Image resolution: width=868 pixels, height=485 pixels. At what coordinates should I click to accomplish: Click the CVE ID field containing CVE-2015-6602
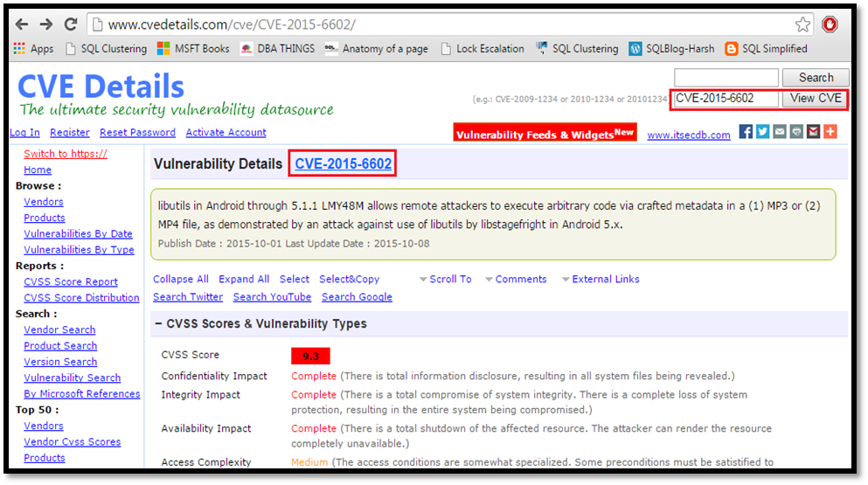726,99
